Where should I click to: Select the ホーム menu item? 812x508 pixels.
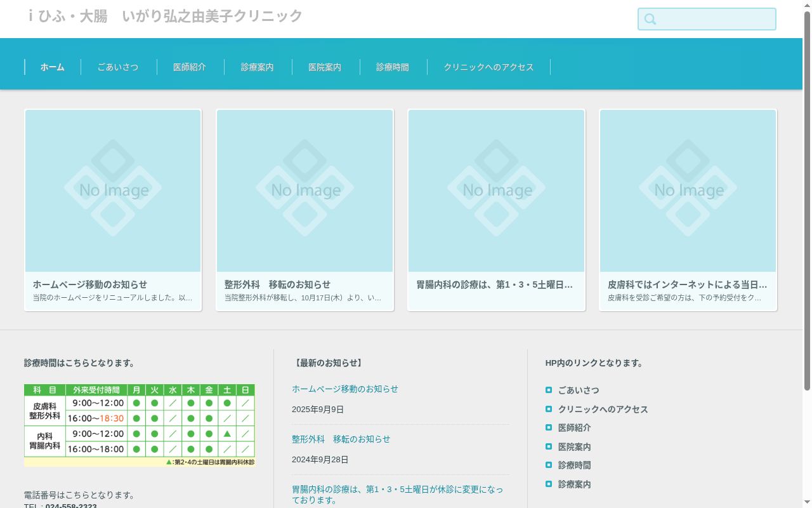[53, 67]
